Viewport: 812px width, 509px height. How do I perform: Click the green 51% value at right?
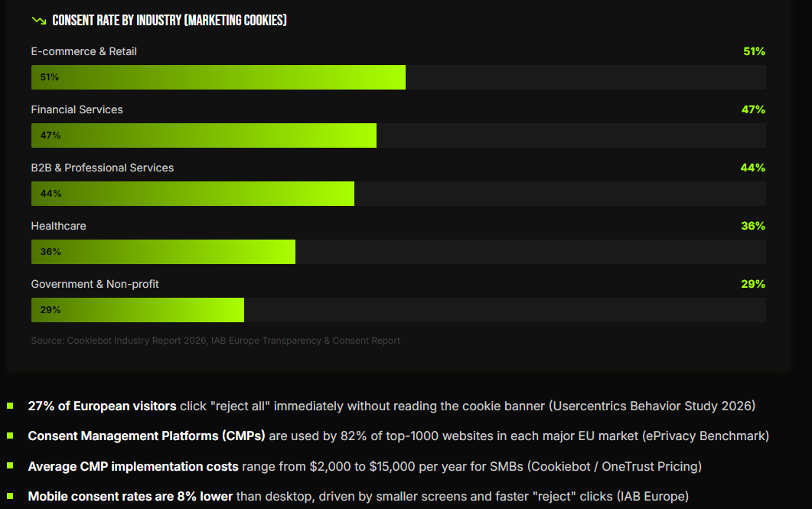click(x=754, y=51)
